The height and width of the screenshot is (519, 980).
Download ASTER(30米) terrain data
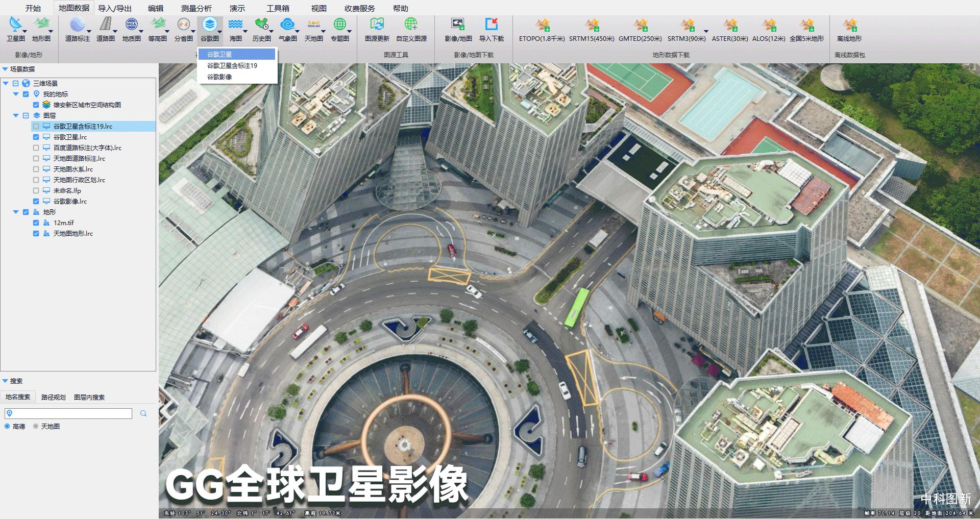click(x=730, y=30)
